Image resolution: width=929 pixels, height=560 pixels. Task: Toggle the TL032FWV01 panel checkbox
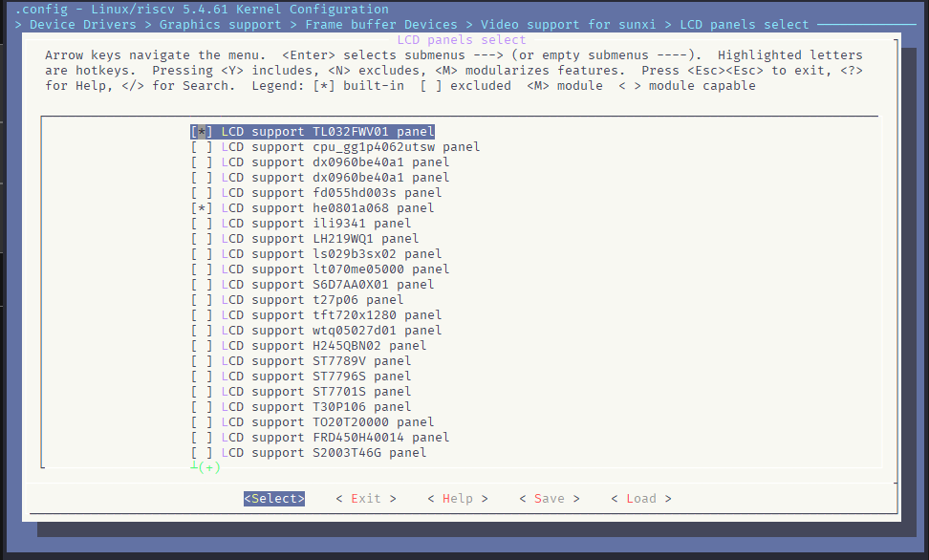tap(202, 132)
